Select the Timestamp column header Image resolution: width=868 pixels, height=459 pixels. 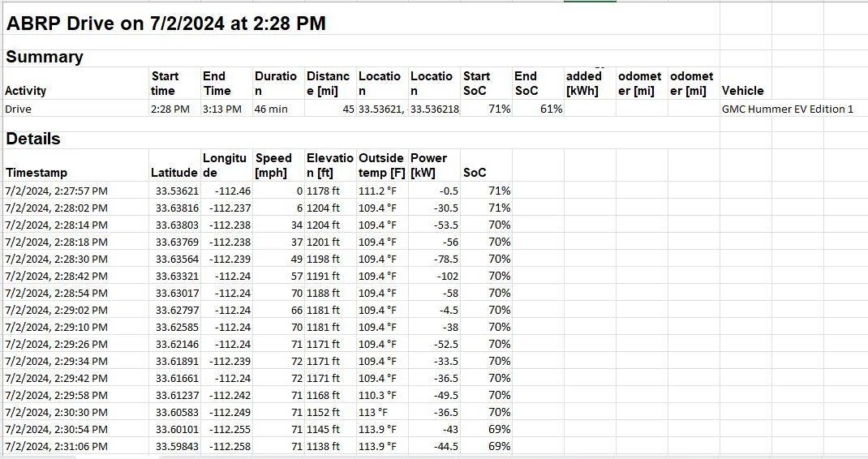coord(37,173)
